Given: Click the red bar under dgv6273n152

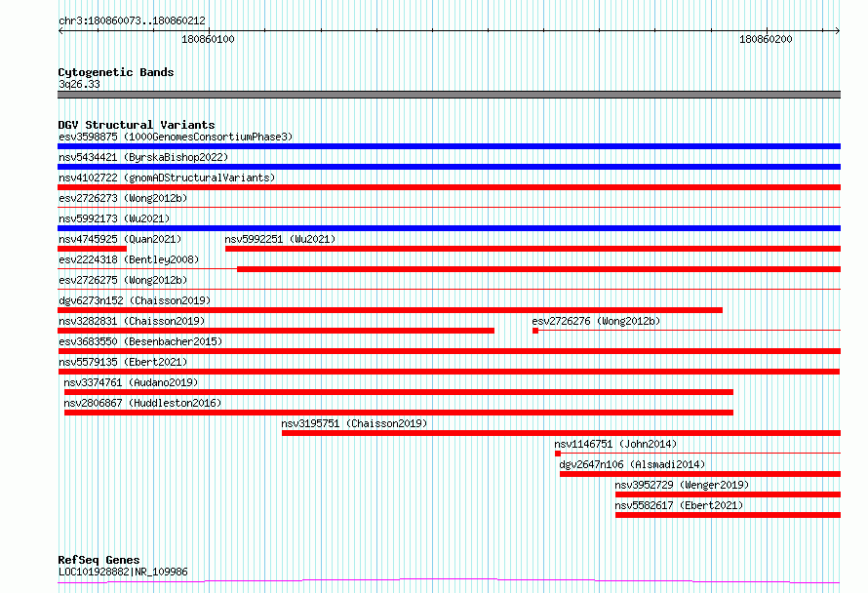Looking at the screenshot, I should pyautogui.click(x=390, y=310).
